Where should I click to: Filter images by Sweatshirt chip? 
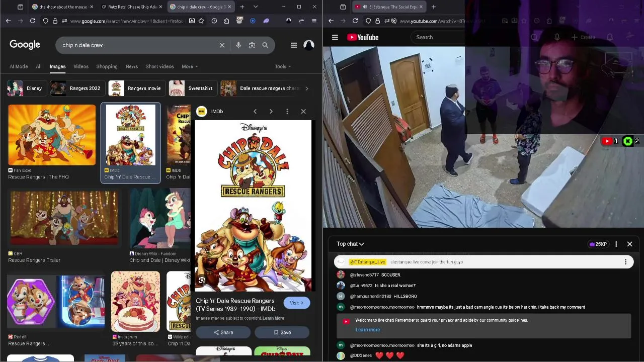click(192, 88)
